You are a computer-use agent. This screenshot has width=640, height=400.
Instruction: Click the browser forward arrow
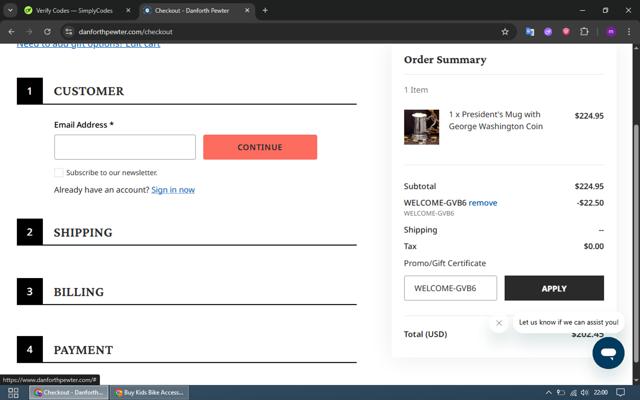[29, 32]
